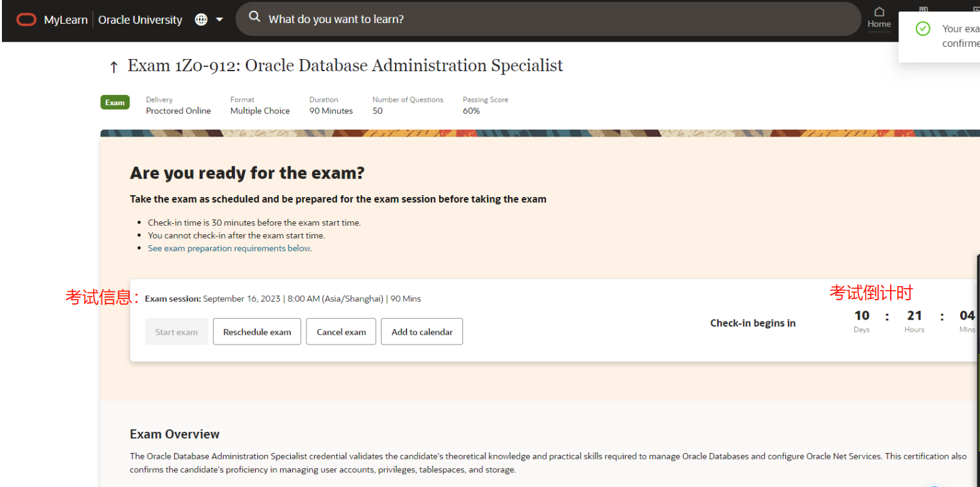Click the 'Check-in time is 30 minutes' bullet
Screen dimensions: 980x487
pyautogui.click(x=254, y=223)
